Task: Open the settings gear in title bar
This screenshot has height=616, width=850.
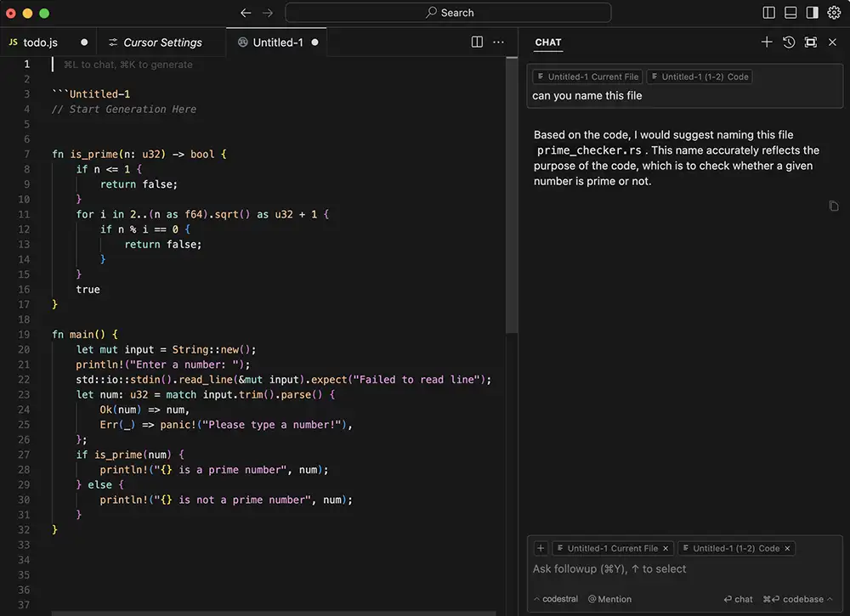Action: pyautogui.click(x=834, y=13)
